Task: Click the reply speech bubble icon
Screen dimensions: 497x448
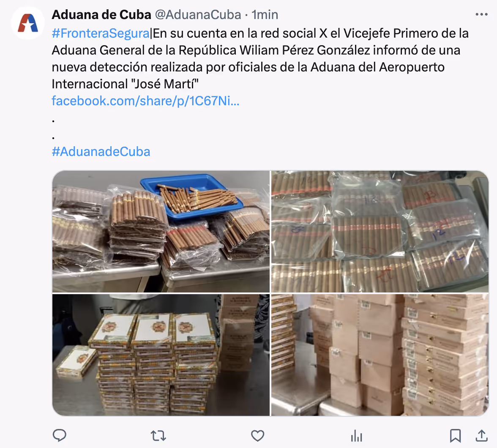Action: [59, 435]
